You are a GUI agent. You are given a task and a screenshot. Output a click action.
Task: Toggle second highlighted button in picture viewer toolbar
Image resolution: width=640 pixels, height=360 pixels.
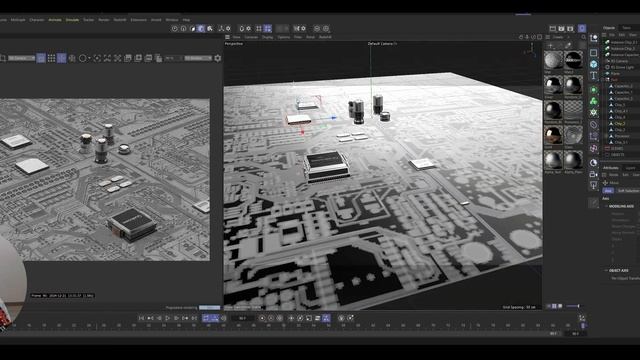(x=62, y=58)
